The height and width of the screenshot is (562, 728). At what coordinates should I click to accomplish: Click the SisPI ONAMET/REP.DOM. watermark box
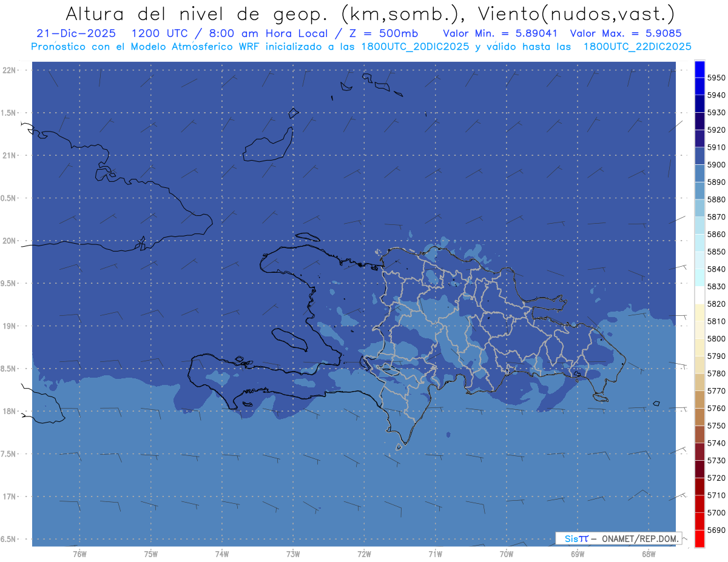(x=619, y=538)
